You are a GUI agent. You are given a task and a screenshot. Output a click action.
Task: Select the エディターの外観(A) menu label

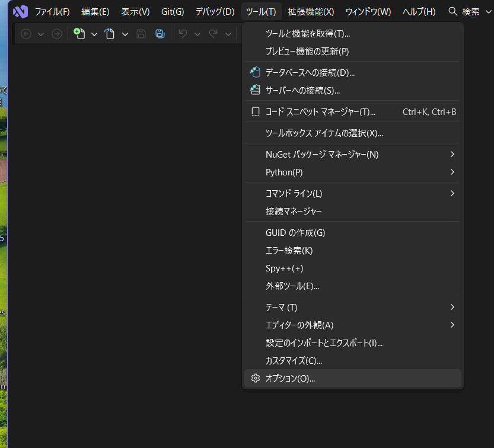[x=299, y=325]
